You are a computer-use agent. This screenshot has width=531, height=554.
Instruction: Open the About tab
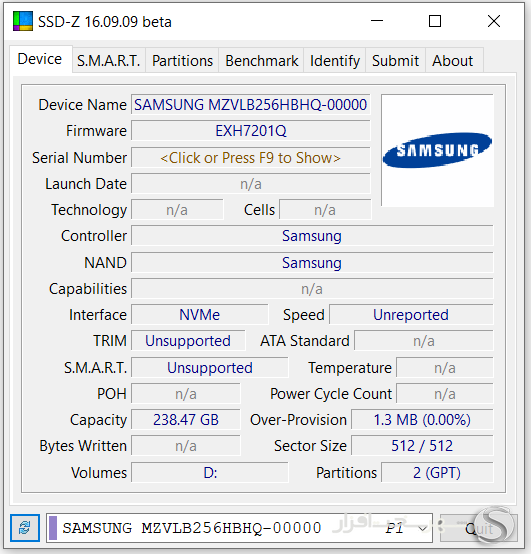click(x=453, y=60)
